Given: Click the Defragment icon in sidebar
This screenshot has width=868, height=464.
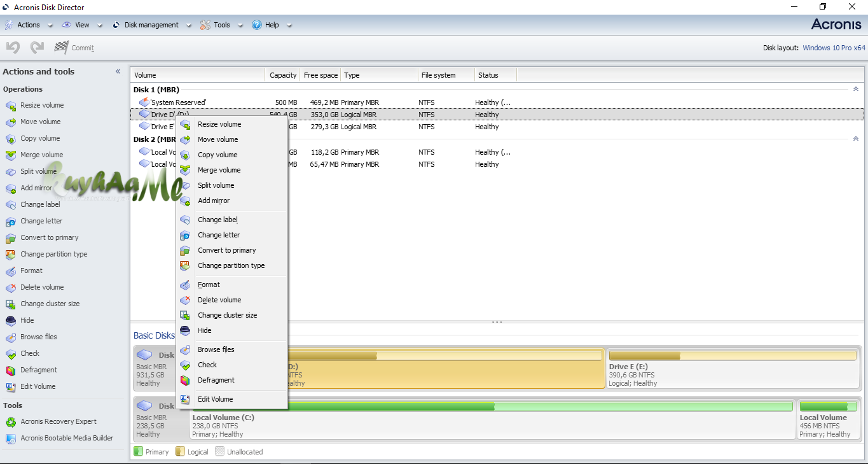Looking at the screenshot, I should coord(11,370).
